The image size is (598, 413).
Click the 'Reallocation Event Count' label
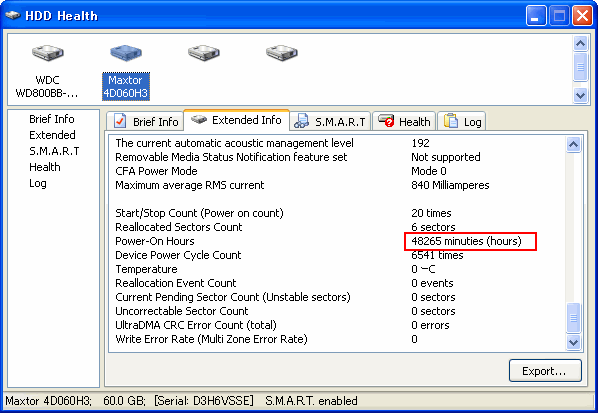click(176, 283)
